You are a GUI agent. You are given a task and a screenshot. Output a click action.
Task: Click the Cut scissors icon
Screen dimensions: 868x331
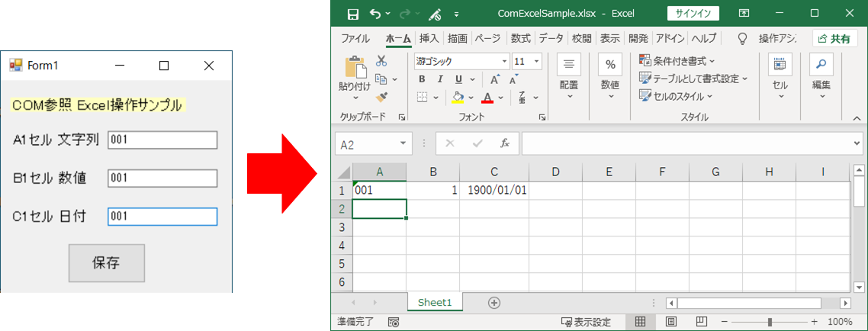381,61
